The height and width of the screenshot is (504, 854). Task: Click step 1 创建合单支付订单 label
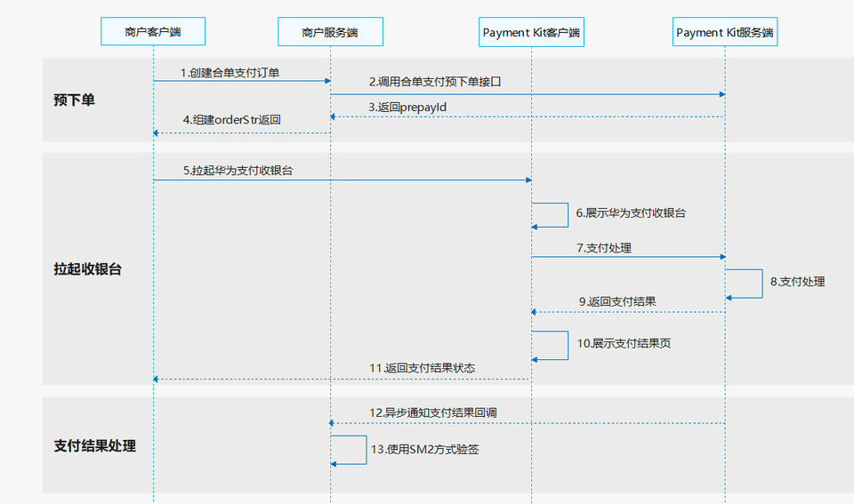coord(230,73)
